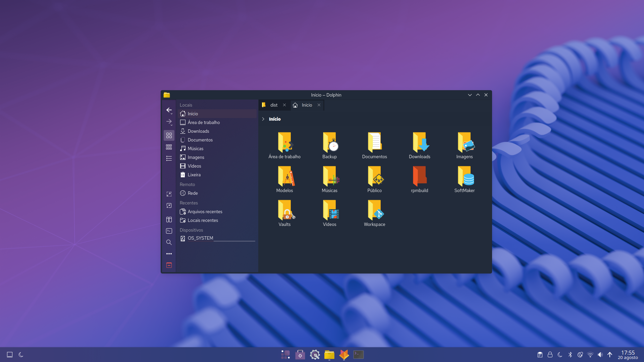
Task: Click the inward-arrow square icon in the toolbar
Action: 169,205
